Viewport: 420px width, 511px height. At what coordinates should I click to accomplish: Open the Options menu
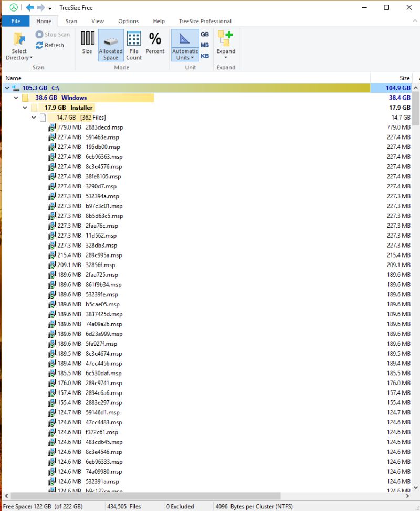click(x=128, y=21)
